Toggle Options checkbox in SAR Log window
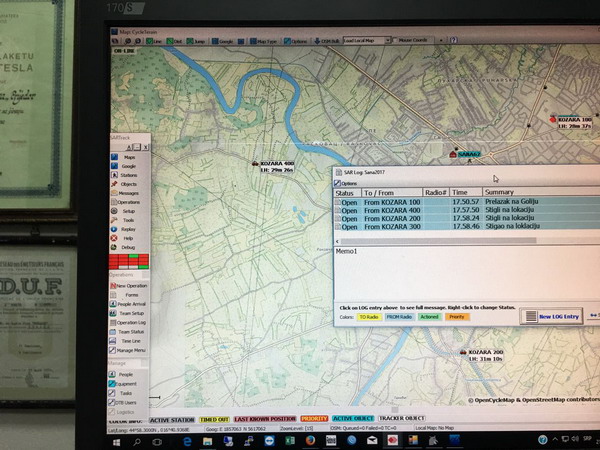This screenshot has height=450, width=600. (x=337, y=183)
